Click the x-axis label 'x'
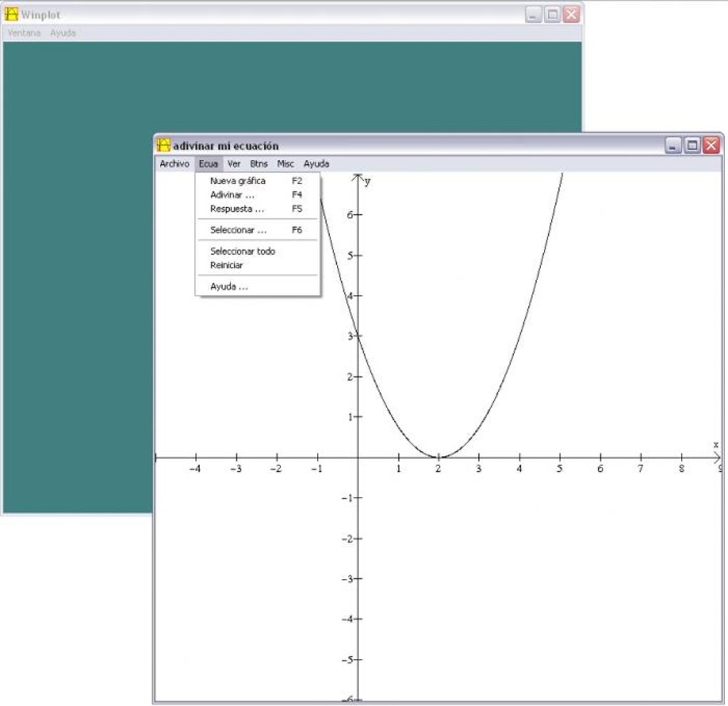 716,445
